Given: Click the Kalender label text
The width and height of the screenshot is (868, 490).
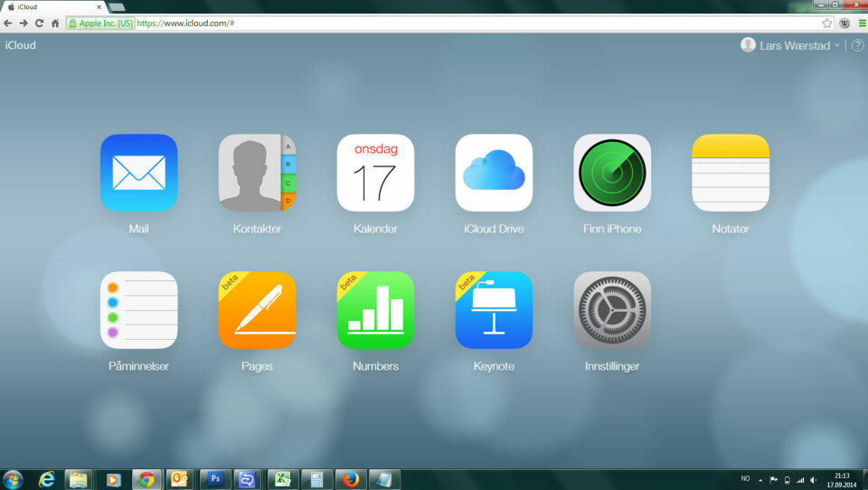Looking at the screenshot, I should 375,229.
